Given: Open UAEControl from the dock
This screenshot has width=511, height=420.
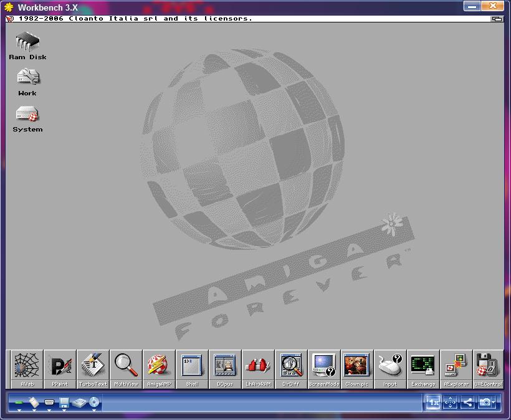Looking at the screenshot, I should tap(488, 369).
